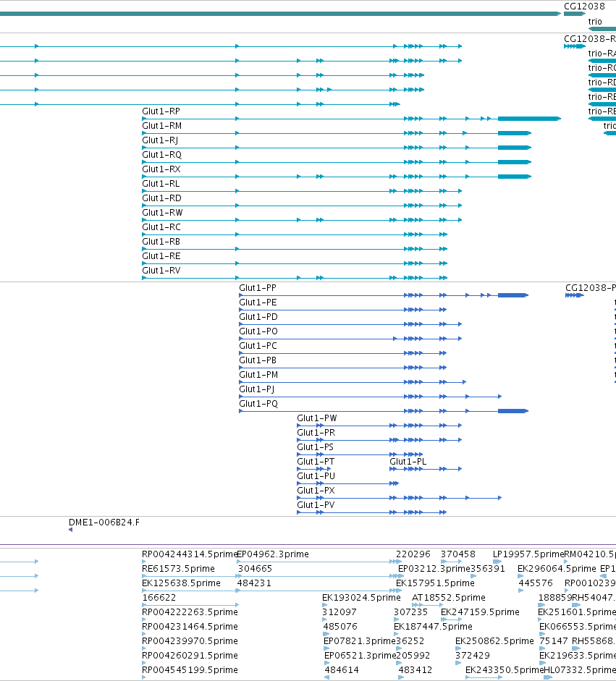This screenshot has width=616, height=681.
Task: Select the Glut1-RM transcript label
Action: tap(161, 126)
